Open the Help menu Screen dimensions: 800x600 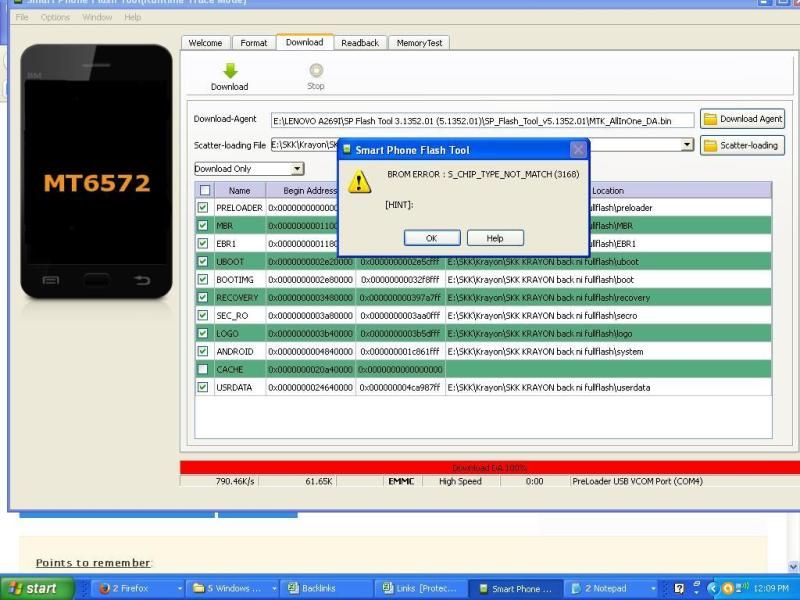133,17
